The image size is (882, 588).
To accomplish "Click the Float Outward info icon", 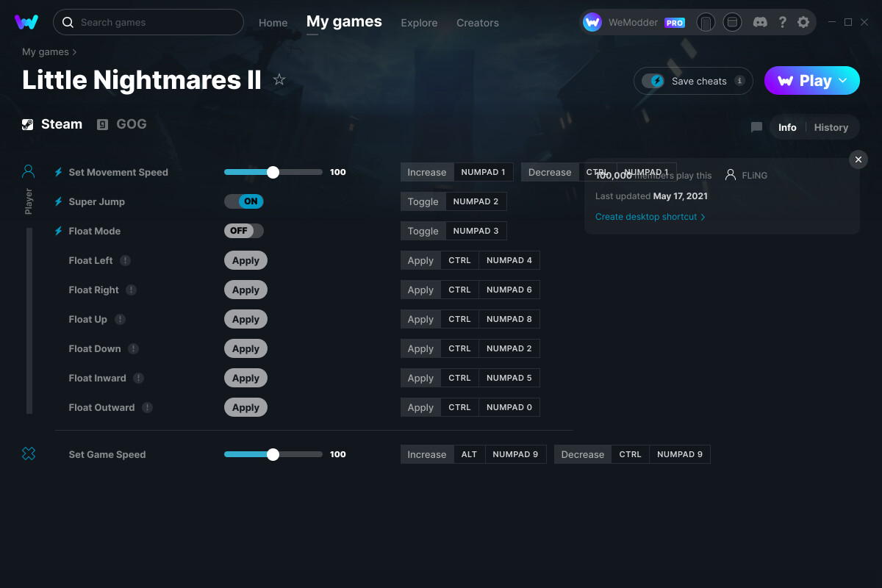I will [x=147, y=407].
